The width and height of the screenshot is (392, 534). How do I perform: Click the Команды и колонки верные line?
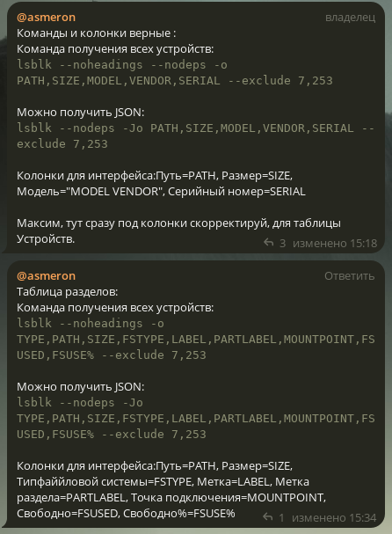97,33
